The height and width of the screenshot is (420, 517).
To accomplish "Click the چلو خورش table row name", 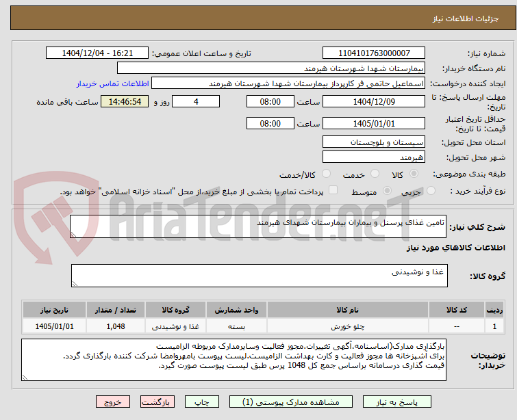I will (348, 326).
